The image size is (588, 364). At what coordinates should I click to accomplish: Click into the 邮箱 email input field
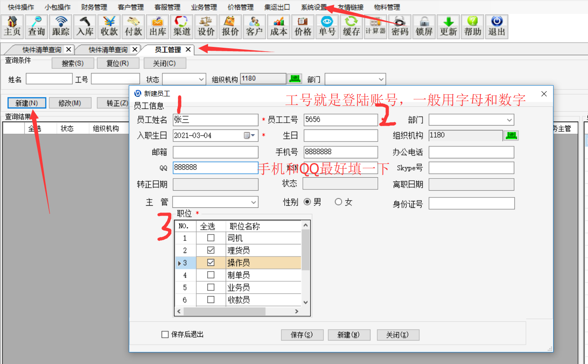215,152
